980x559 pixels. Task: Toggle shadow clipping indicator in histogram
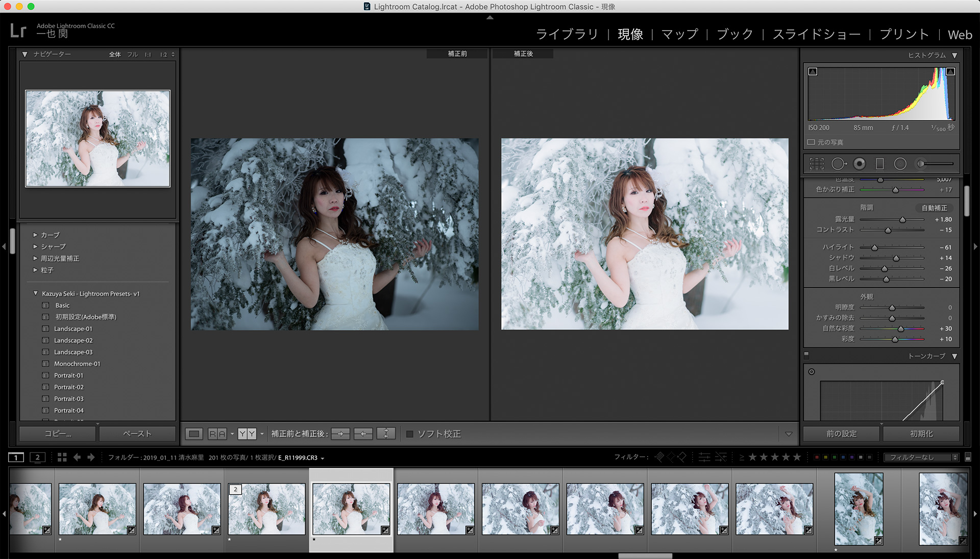(813, 72)
